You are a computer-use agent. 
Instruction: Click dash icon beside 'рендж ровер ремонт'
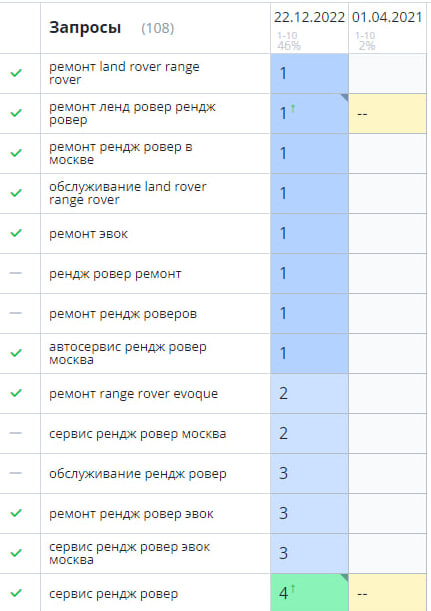pos(16,273)
